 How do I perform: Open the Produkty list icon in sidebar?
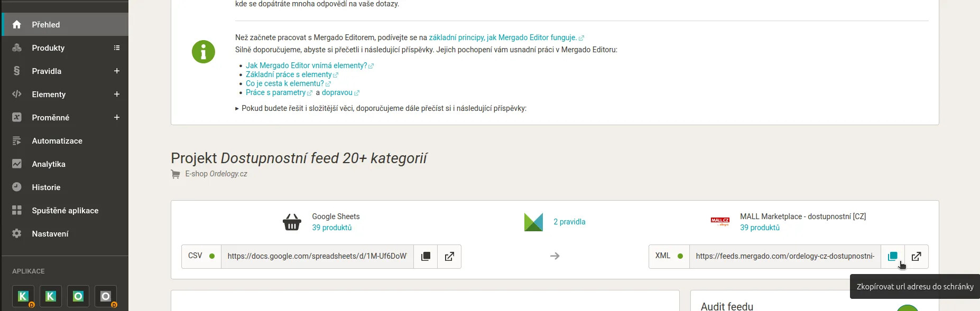[117, 48]
